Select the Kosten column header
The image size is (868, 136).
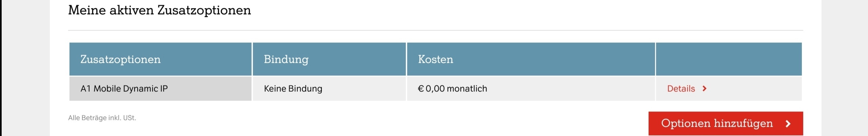[531, 59]
